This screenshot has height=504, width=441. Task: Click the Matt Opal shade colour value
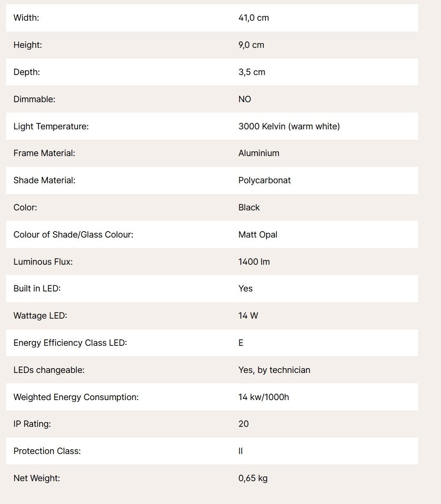point(258,235)
